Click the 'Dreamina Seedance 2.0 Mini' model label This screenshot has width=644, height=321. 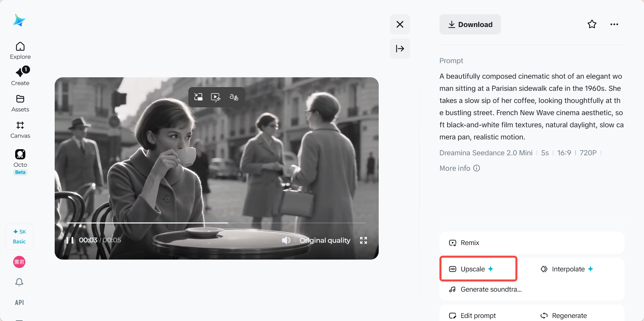point(486,153)
